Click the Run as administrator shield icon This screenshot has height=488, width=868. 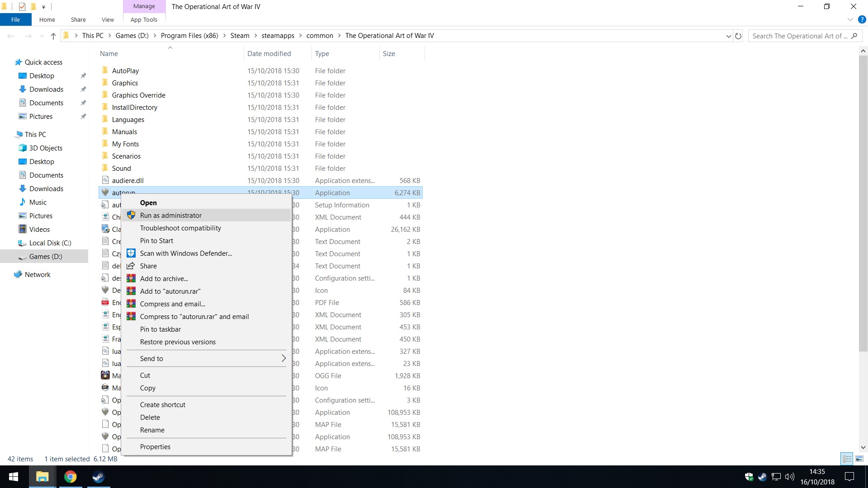tap(131, 215)
